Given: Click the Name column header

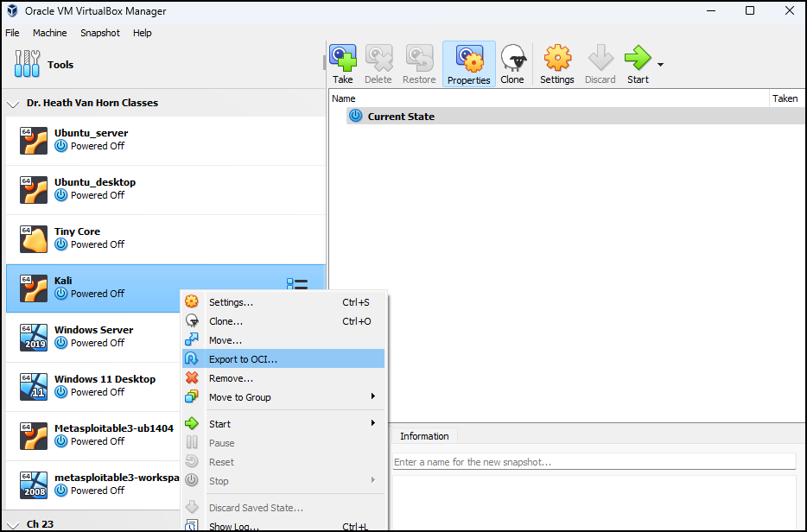Looking at the screenshot, I should (x=549, y=98).
